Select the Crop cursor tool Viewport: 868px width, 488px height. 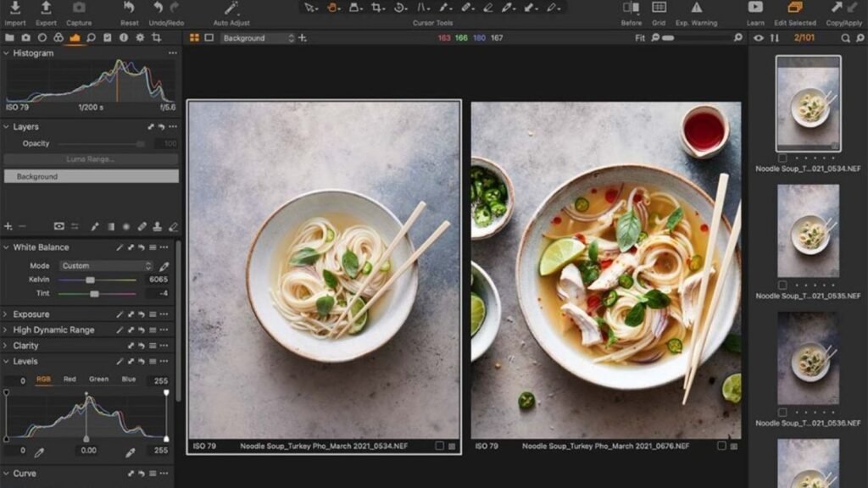pyautogui.click(x=377, y=8)
